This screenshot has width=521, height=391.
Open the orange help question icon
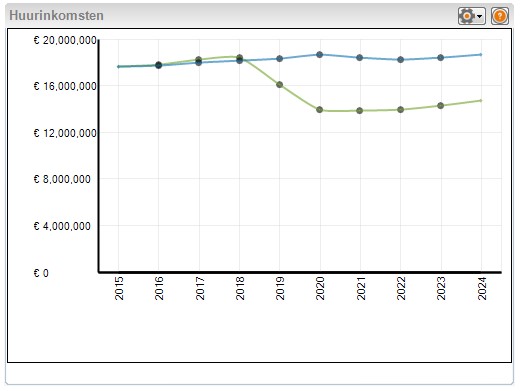tap(500, 16)
